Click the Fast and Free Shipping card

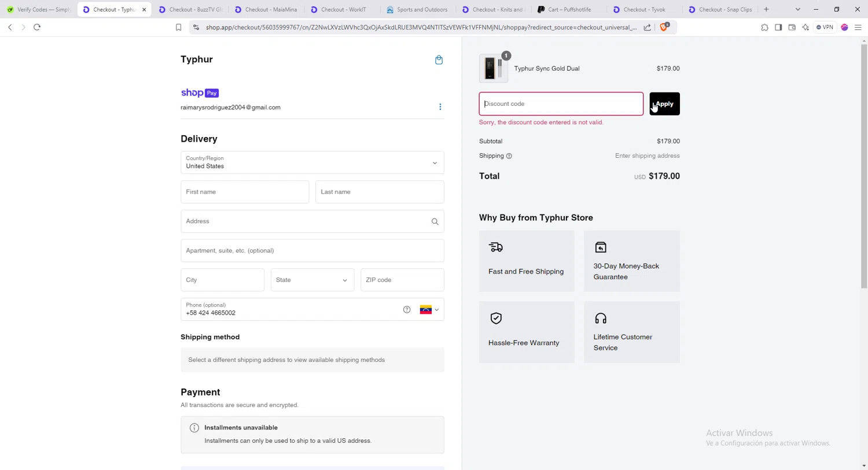click(527, 261)
